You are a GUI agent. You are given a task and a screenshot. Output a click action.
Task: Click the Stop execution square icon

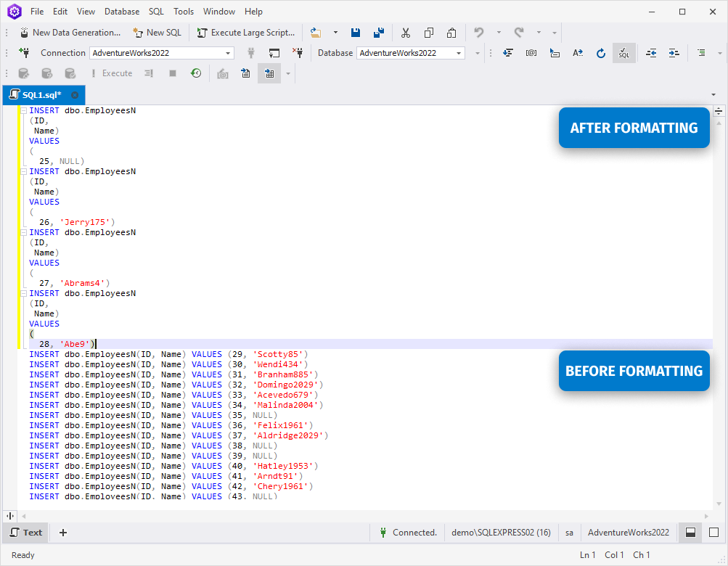pos(173,73)
